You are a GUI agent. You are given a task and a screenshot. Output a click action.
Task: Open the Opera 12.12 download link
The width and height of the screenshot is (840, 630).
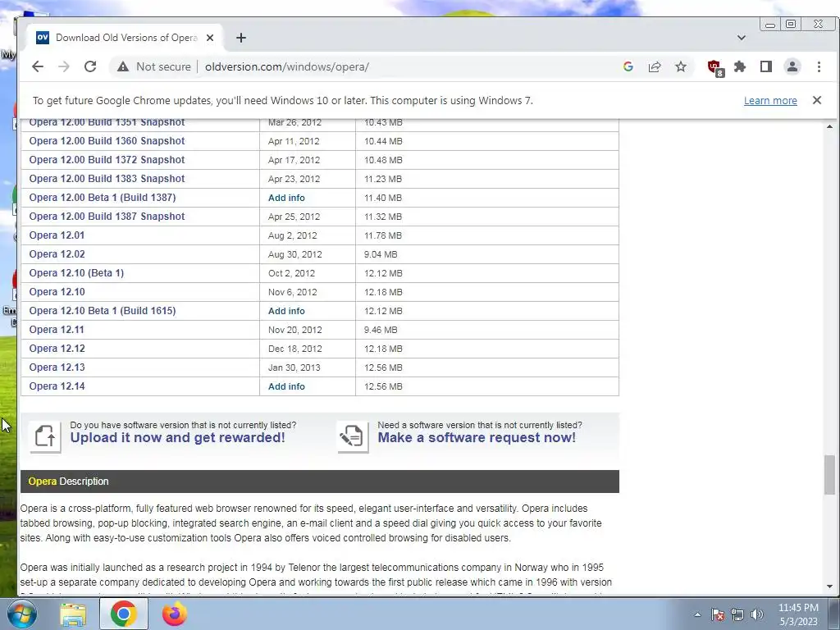pyautogui.click(x=57, y=348)
